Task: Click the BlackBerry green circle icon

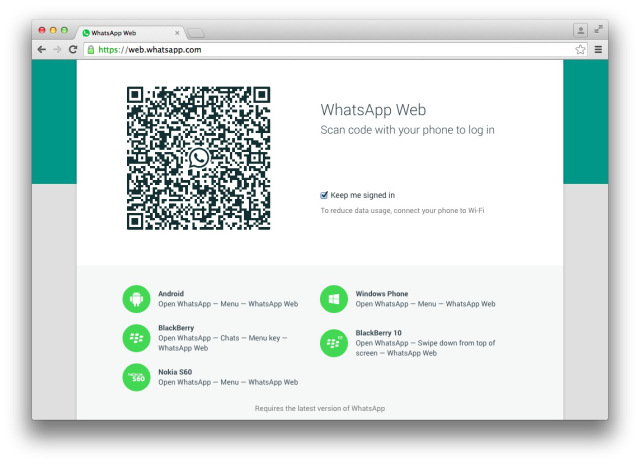Action: [x=136, y=337]
